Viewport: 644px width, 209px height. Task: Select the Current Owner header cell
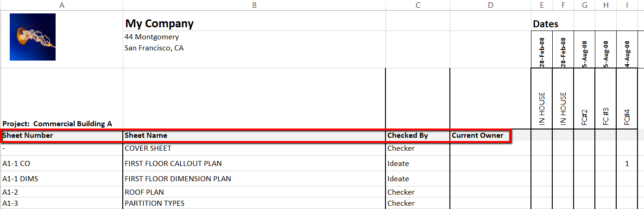pos(477,135)
